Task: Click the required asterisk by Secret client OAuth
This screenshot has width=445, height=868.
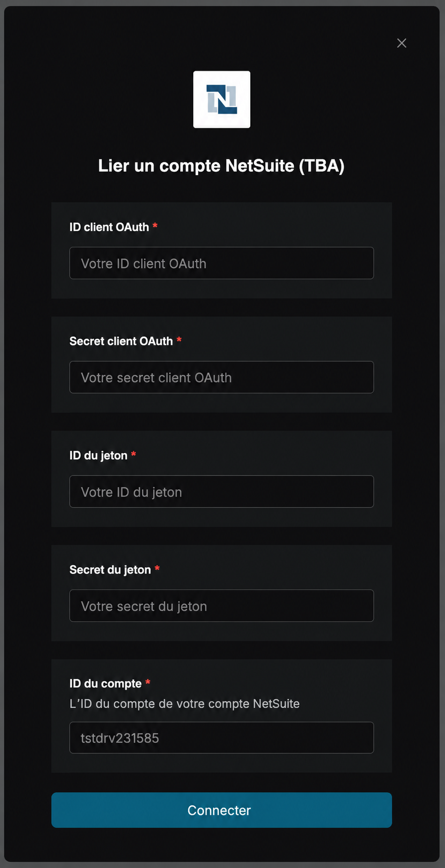Action: [179, 340]
